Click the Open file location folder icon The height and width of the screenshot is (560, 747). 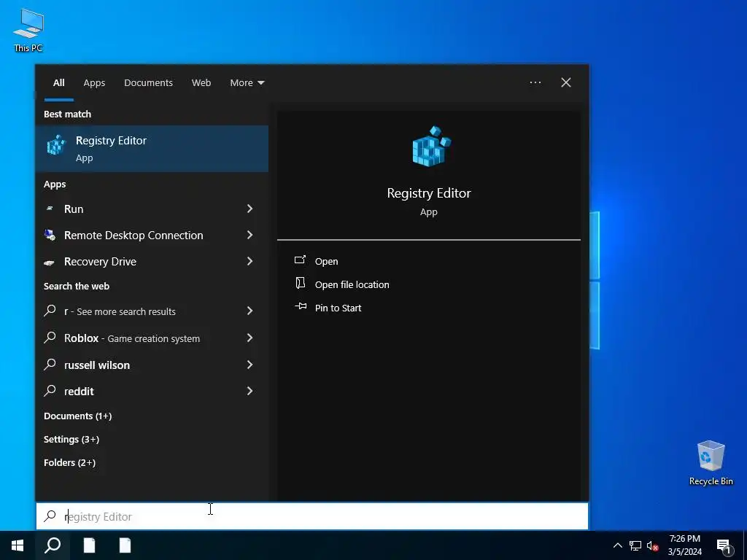pos(300,283)
